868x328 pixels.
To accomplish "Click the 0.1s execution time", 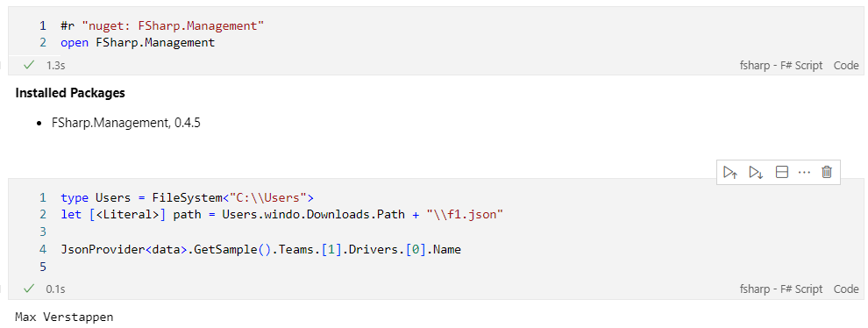I will point(56,289).
